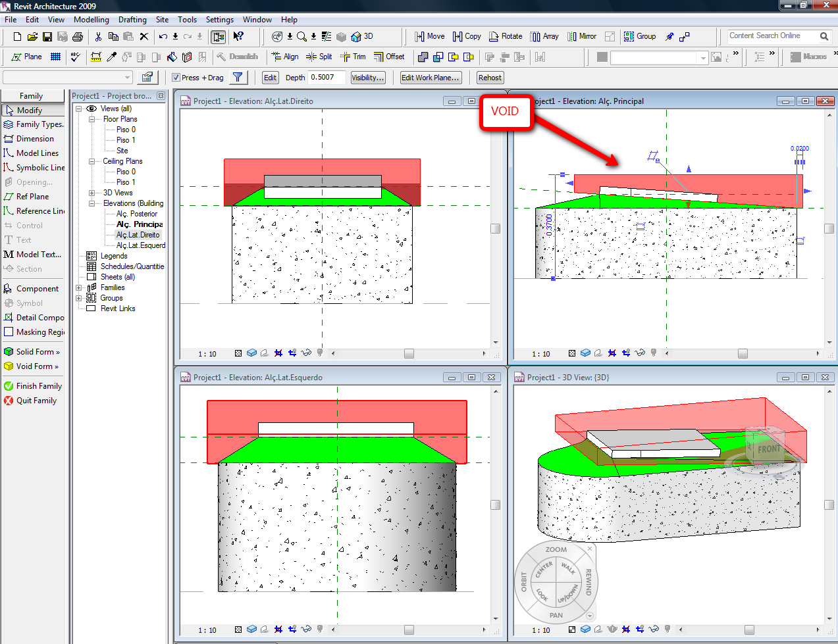838x644 pixels.
Task: Click Quit Family
Action: click(x=30, y=401)
